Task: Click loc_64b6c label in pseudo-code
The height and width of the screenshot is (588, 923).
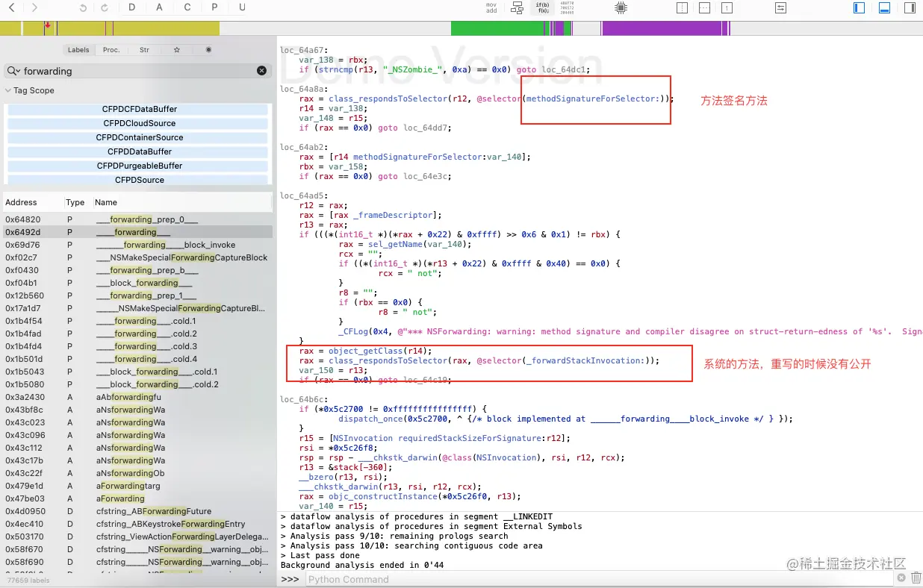Action: click(302, 399)
